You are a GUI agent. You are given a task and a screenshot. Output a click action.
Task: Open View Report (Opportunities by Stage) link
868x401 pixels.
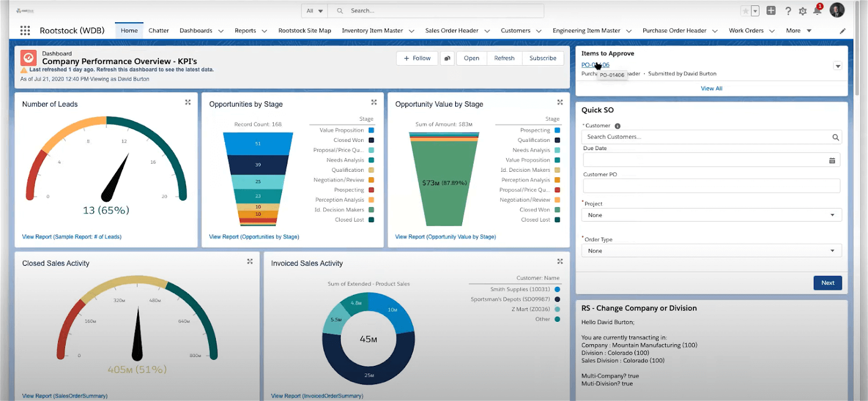click(254, 237)
